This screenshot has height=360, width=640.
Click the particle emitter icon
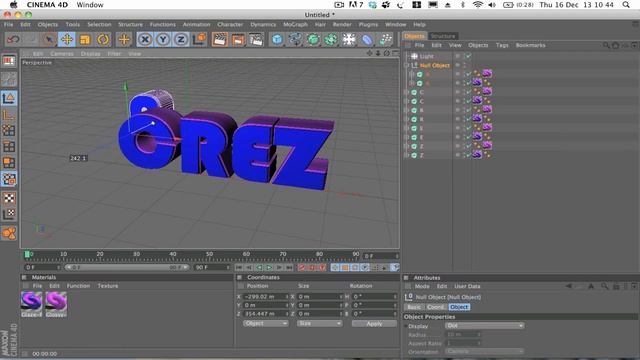tap(385, 40)
